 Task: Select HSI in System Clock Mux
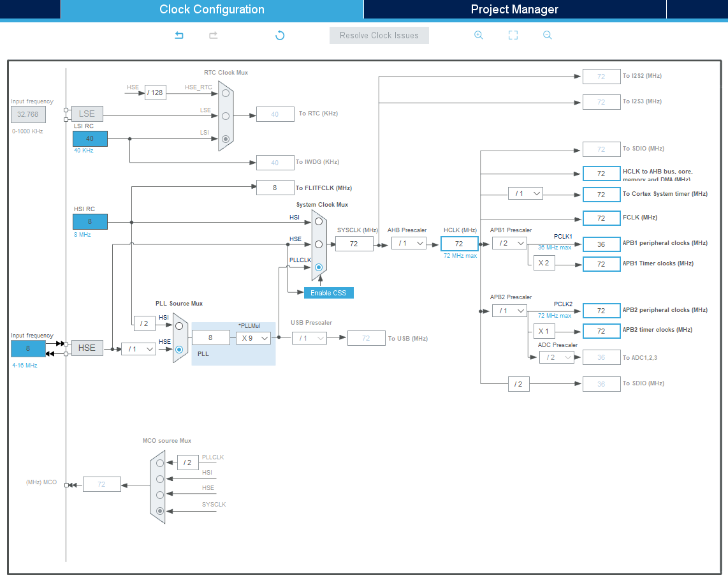coord(318,221)
